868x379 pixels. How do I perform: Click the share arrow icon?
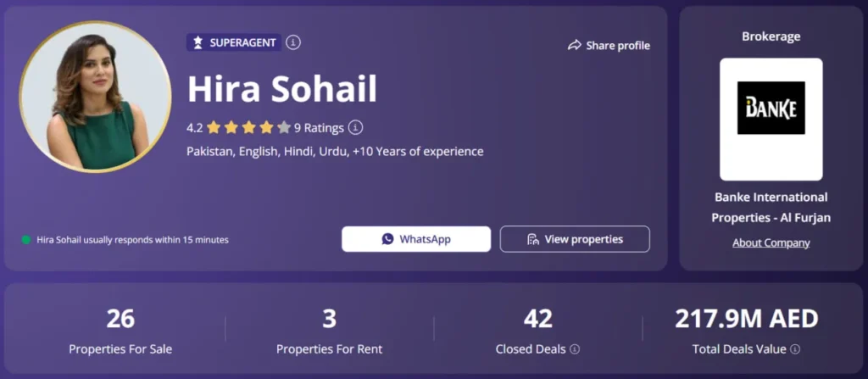pyautogui.click(x=574, y=45)
